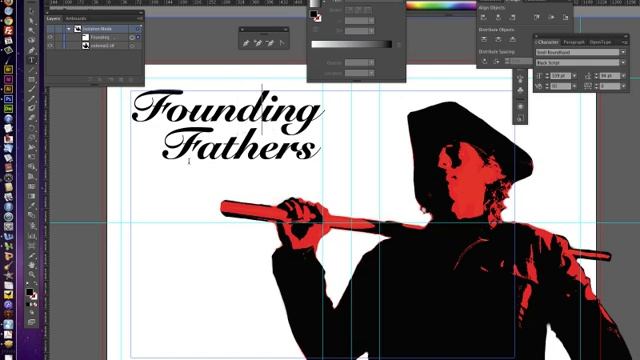The height and width of the screenshot is (360, 640).
Task: Click target circle of Founding layer
Action: [x=132, y=37]
